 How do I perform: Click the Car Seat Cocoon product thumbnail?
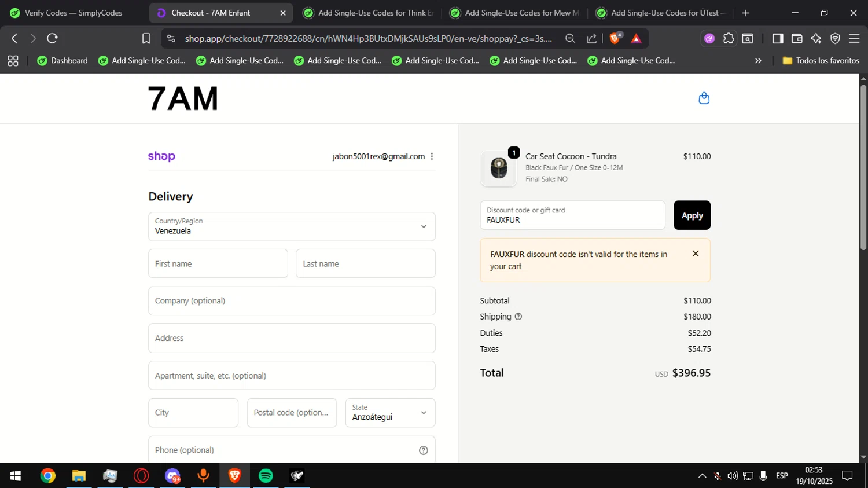coord(499,168)
